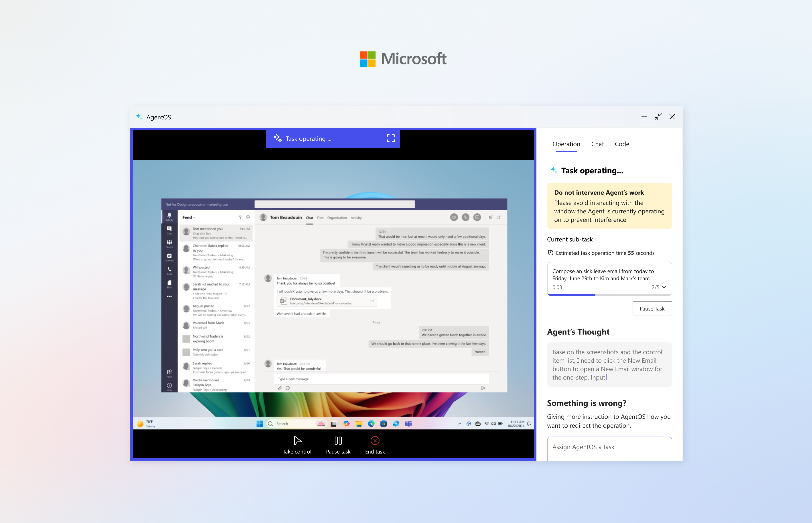
Task: Start a video call with Tom Beaudouin
Action: coord(454,217)
